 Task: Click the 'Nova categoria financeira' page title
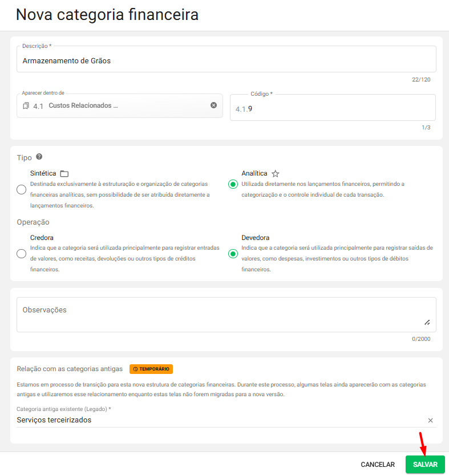click(x=107, y=15)
